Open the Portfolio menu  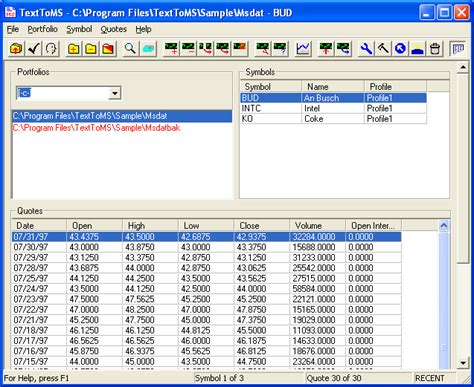43,29
